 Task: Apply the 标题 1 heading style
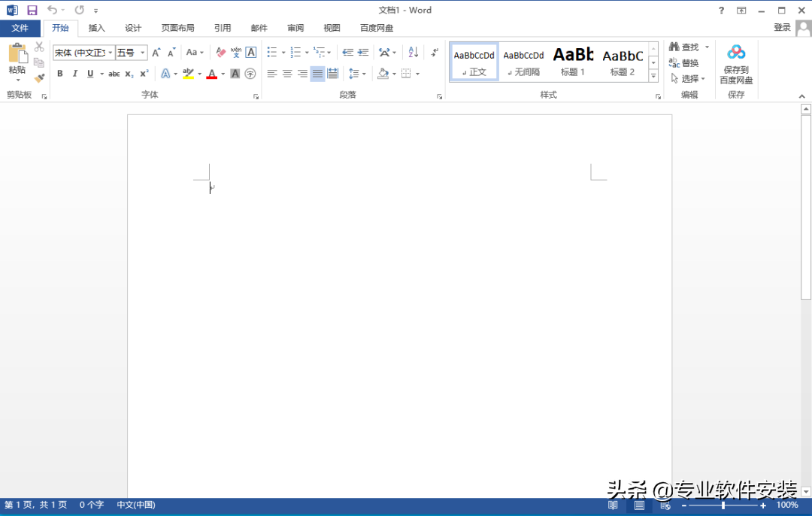point(573,62)
